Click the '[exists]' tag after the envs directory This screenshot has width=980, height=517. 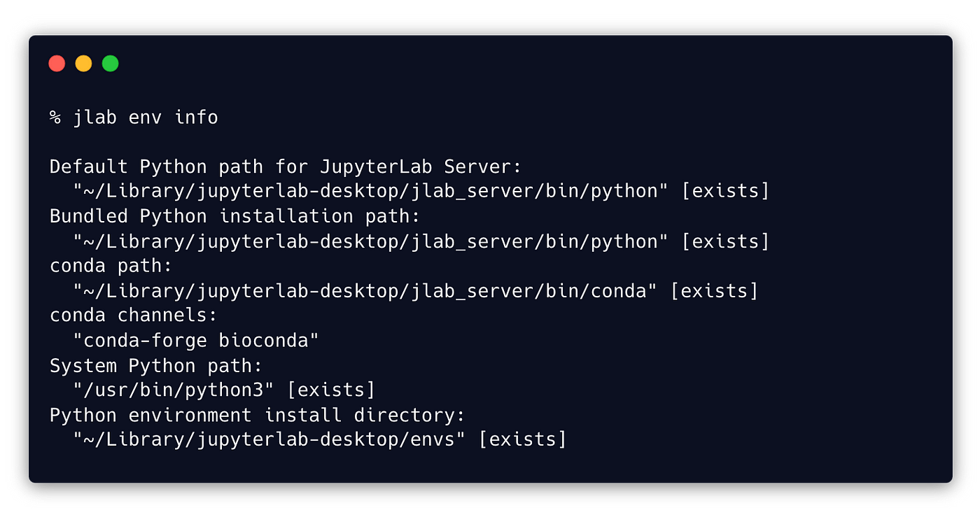point(522,440)
